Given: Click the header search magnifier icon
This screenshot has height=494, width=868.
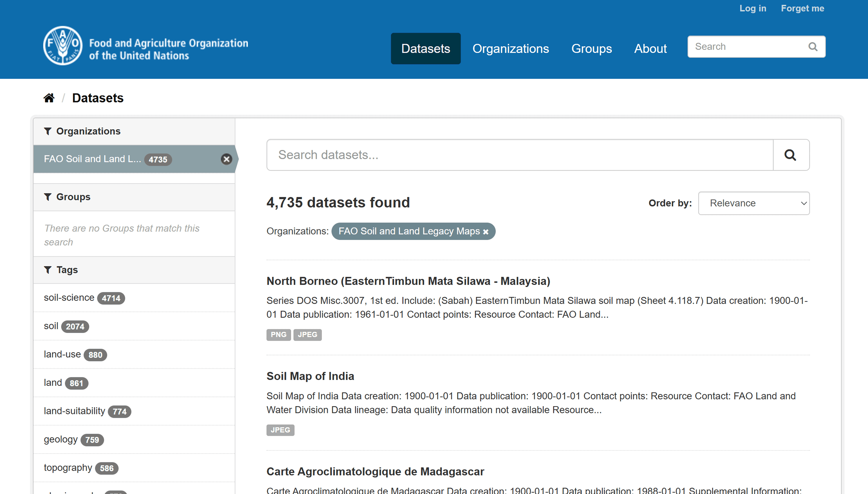Looking at the screenshot, I should pos(813,47).
